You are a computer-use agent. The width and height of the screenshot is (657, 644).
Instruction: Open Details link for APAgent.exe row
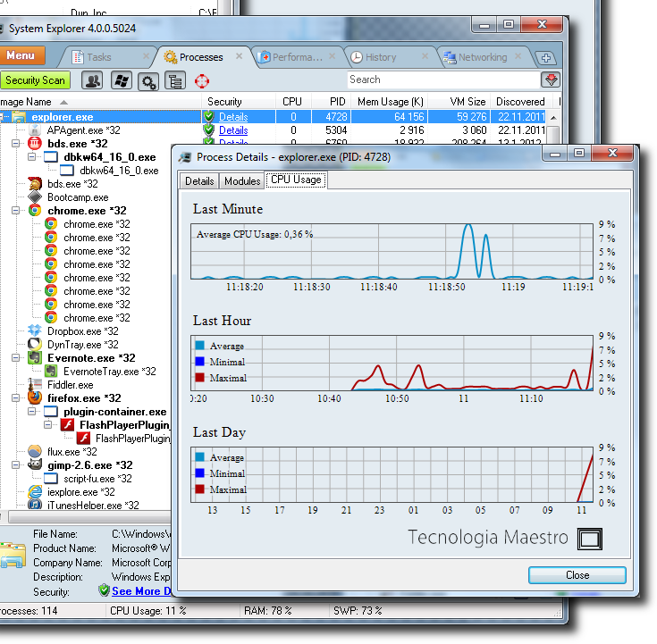point(233,130)
